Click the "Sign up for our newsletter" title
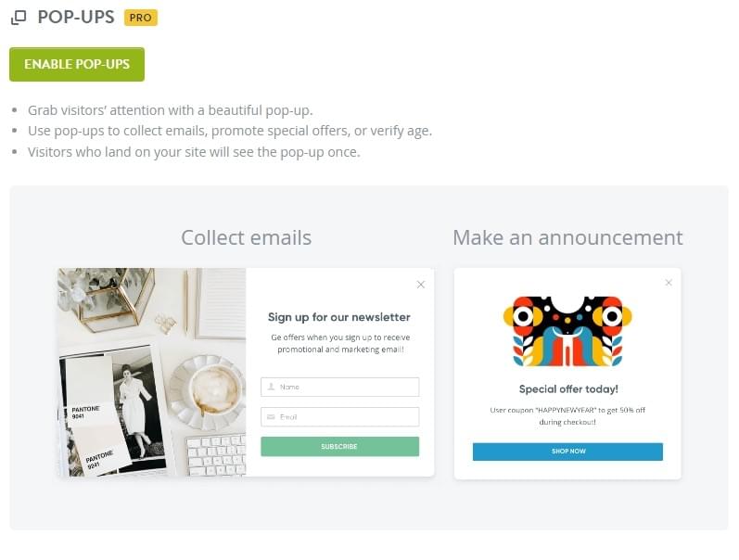The width and height of the screenshot is (739, 560). click(x=338, y=317)
